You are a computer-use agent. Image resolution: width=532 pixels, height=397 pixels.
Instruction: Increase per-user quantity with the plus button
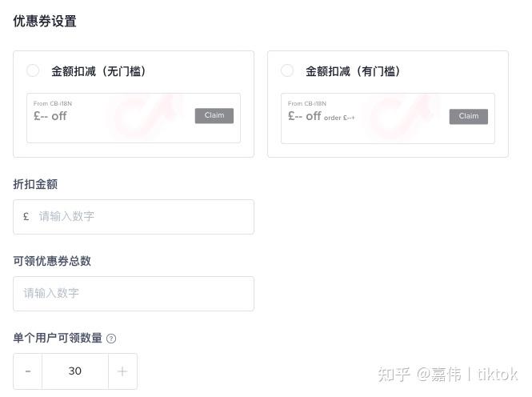(x=122, y=371)
